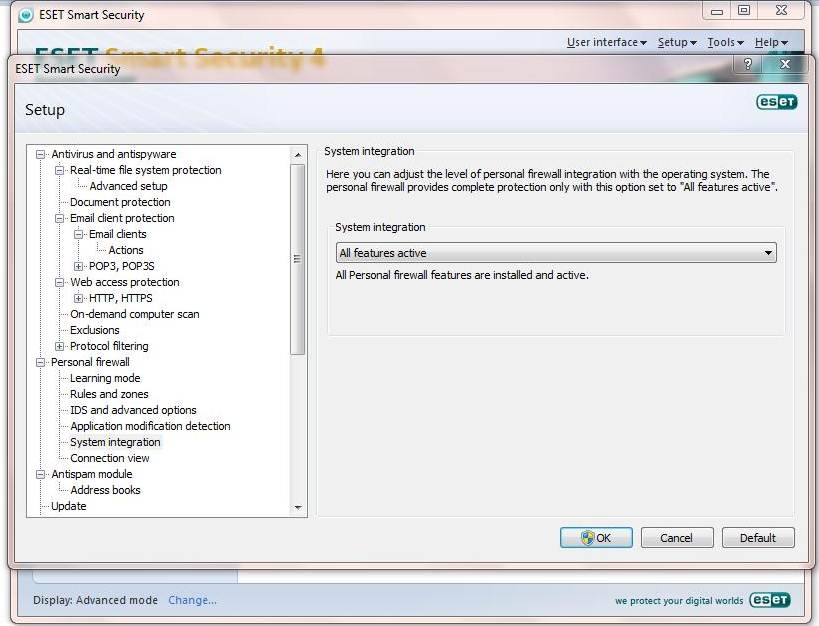Select Email clients tree item
Image resolution: width=819 pixels, height=626 pixels.
coord(118,234)
